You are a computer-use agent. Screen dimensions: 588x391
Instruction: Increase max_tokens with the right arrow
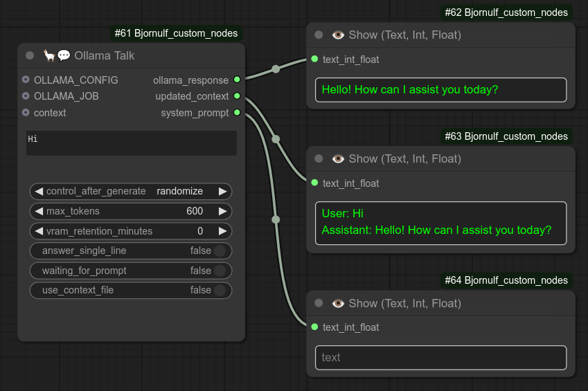pos(222,211)
